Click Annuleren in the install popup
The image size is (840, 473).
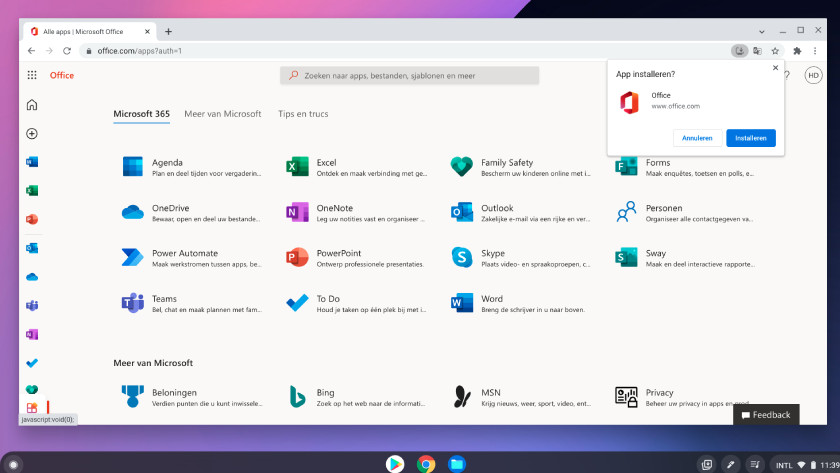tap(697, 138)
